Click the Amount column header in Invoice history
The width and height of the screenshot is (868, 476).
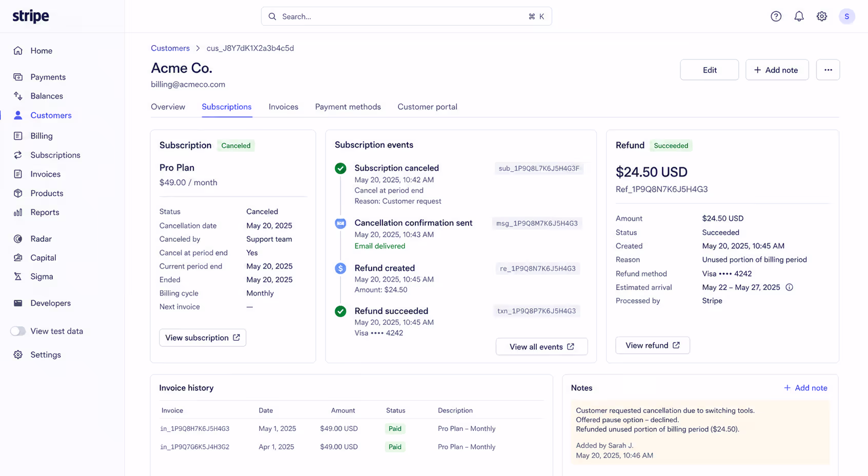343,410
